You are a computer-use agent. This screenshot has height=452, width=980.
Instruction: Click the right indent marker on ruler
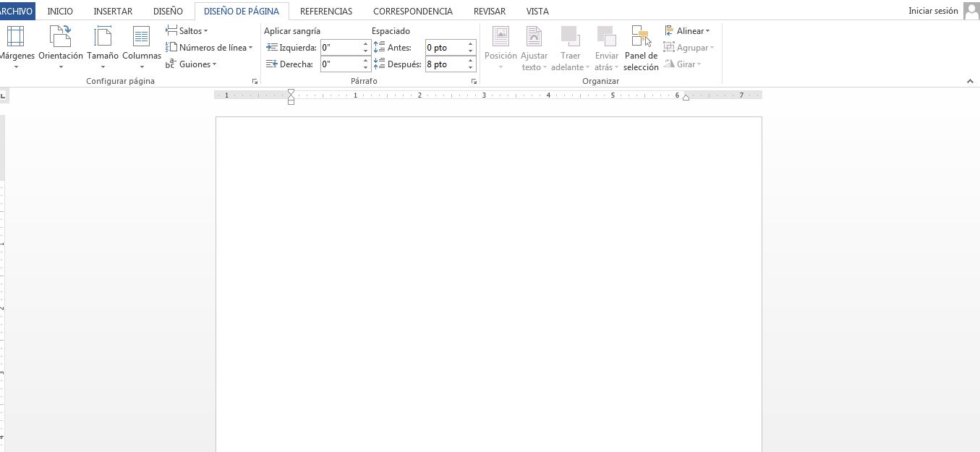tap(686, 98)
